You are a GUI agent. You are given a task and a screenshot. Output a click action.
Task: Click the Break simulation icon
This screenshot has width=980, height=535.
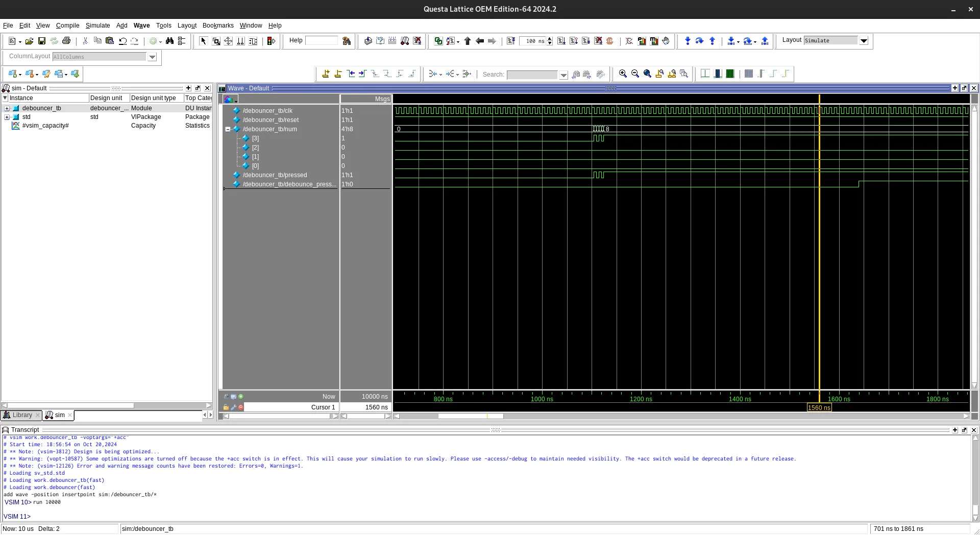point(598,41)
